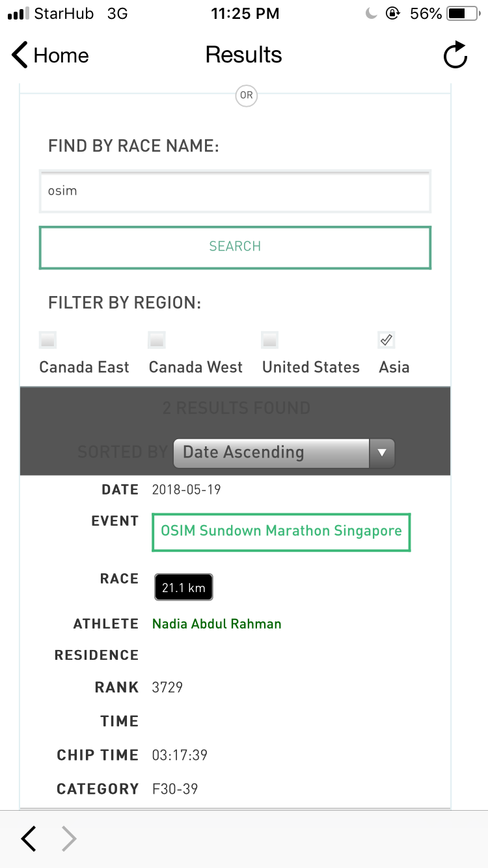Select the 21.1 km race badge

[x=183, y=588]
